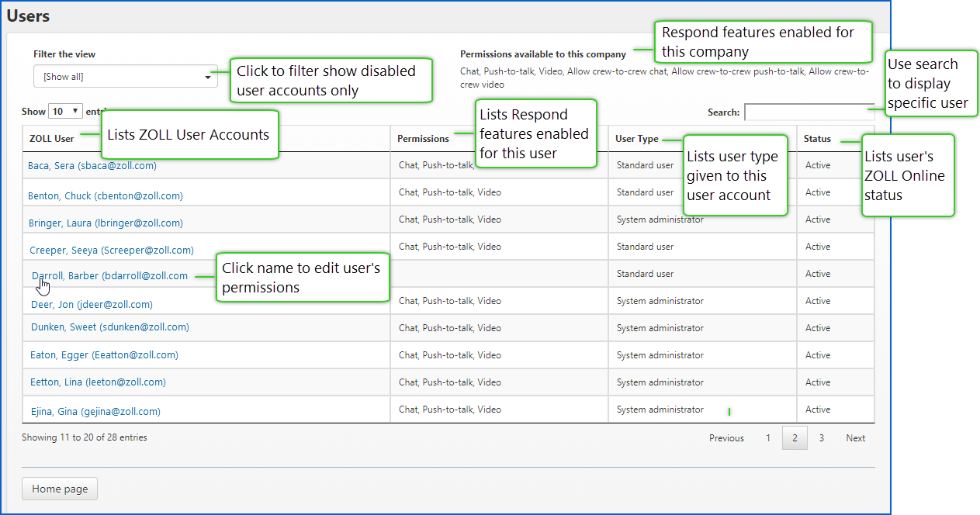980x515 pixels.
Task: Navigate to page 3 of results
Action: click(x=821, y=438)
